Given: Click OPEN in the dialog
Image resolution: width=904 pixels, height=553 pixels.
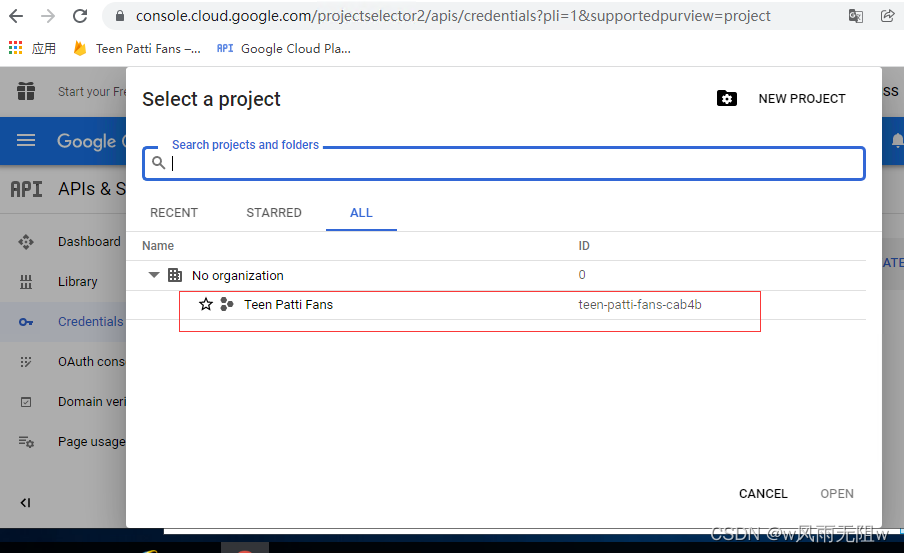Looking at the screenshot, I should point(837,494).
